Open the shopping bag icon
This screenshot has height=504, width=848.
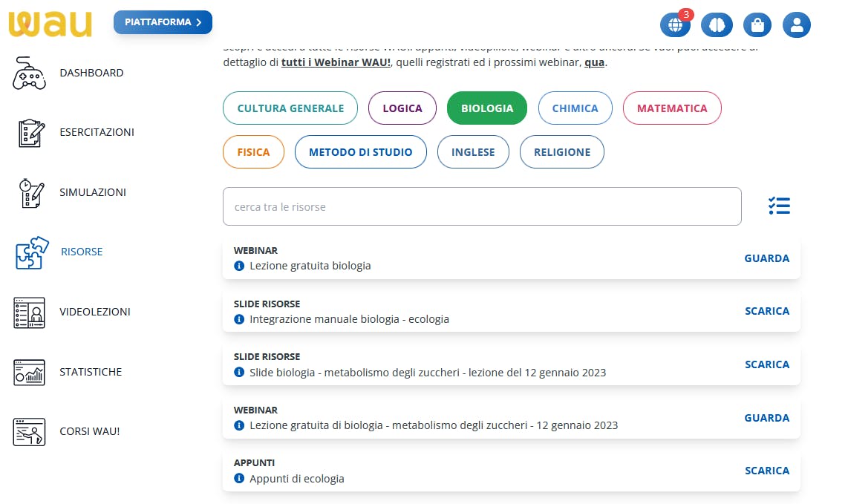pyautogui.click(x=757, y=25)
